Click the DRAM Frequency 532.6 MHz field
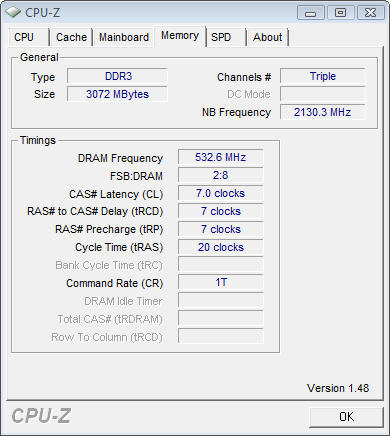The image size is (390, 436). 220,157
